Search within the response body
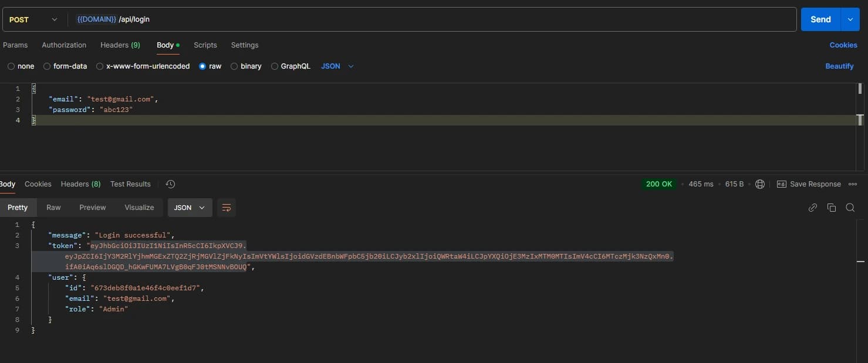 [850, 207]
